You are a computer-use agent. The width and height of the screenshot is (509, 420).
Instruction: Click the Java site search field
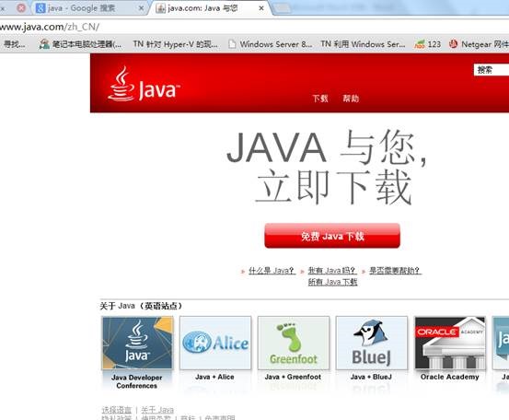coord(492,69)
